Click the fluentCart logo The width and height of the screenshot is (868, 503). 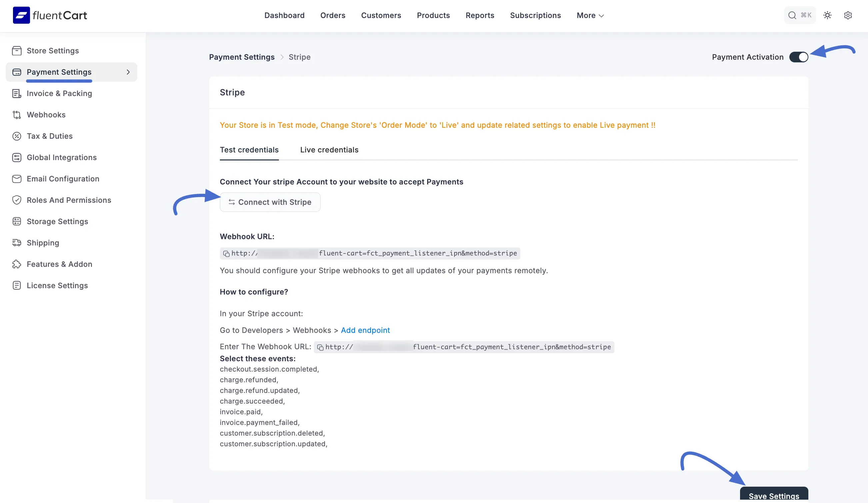pyautogui.click(x=50, y=15)
